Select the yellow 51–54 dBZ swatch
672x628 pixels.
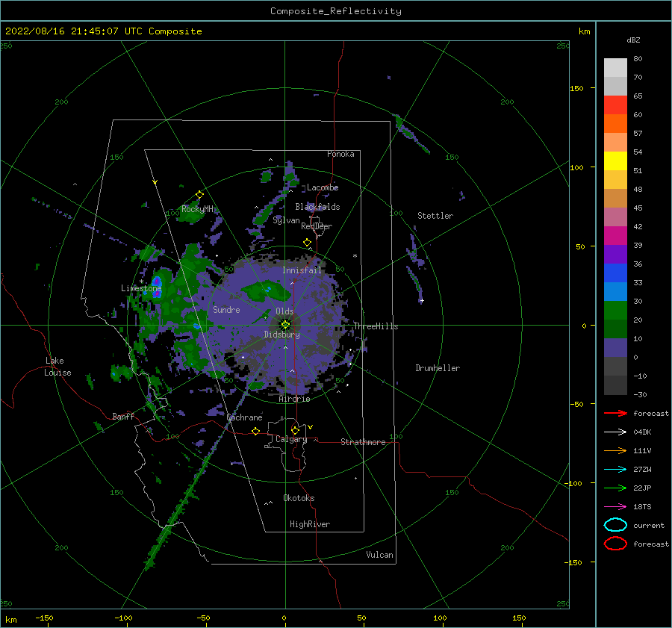pyautogui.click(x=615, y=161)
